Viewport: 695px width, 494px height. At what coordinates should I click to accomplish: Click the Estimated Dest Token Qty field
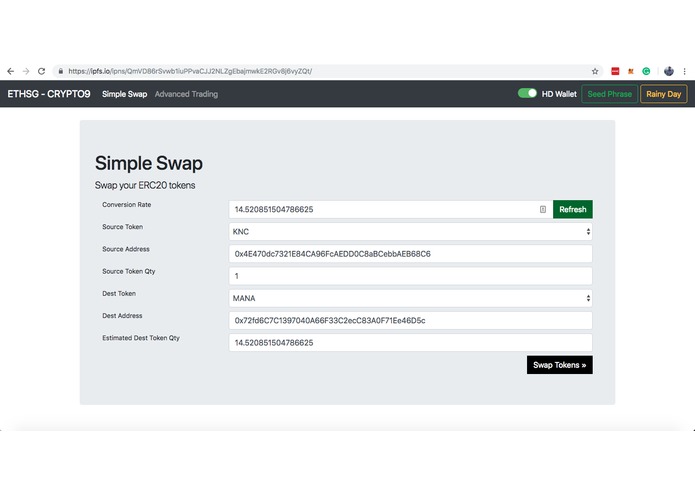[x=410, y=342]
